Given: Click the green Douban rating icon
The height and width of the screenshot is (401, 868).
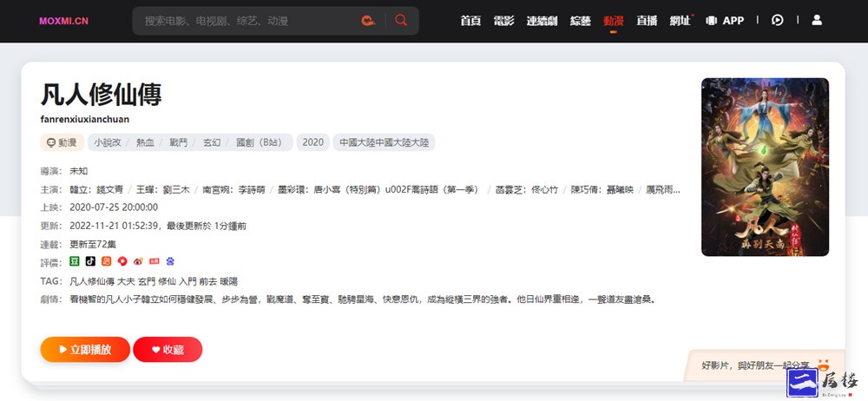Looking at the screenshot, I should (x=75, y=260).
